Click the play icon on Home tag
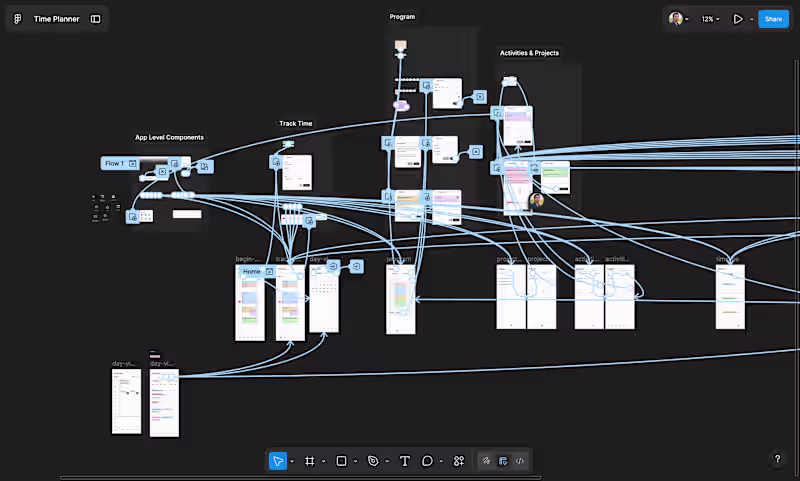The image size is (800, 481). click(269, 271)
